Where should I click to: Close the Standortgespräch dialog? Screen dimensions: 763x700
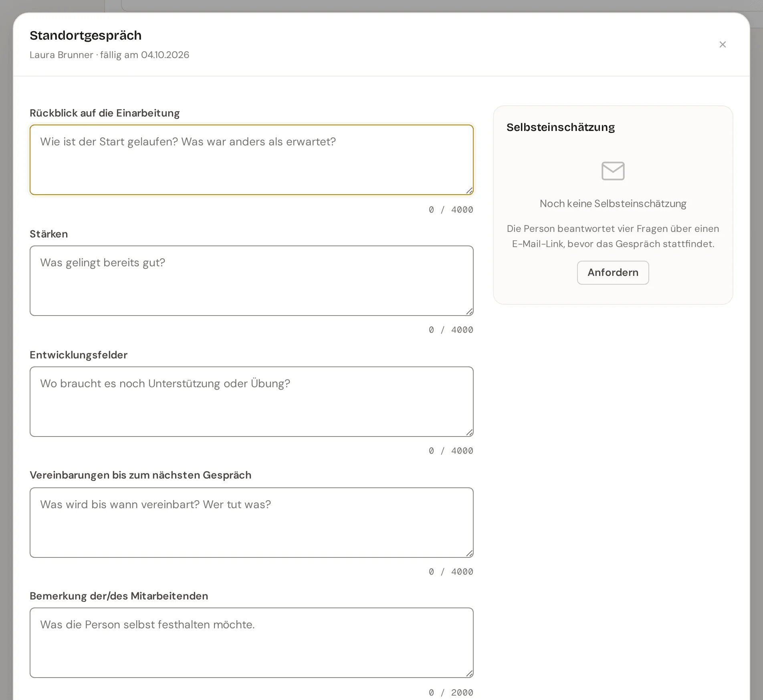pyautogui.click(x=723, y=44)
